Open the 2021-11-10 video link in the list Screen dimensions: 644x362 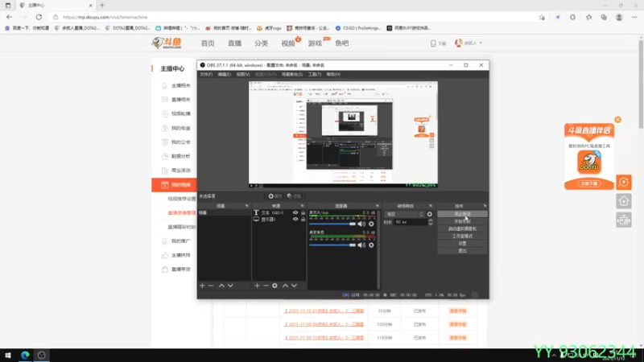pos(324,311)
